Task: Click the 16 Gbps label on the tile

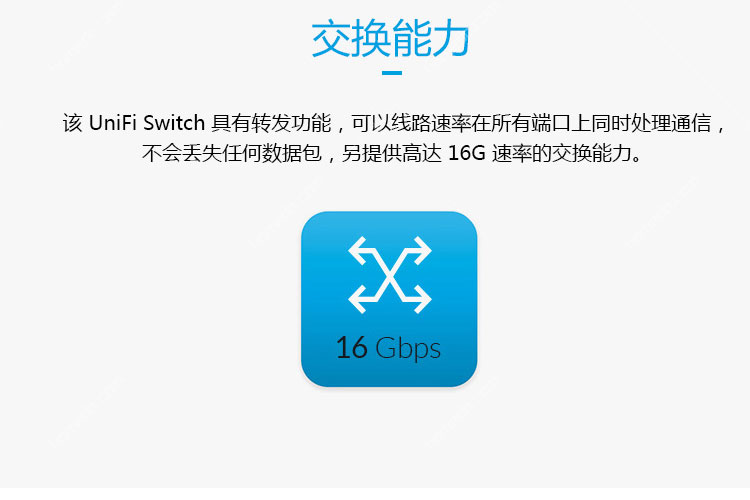Action: (388, 348)
